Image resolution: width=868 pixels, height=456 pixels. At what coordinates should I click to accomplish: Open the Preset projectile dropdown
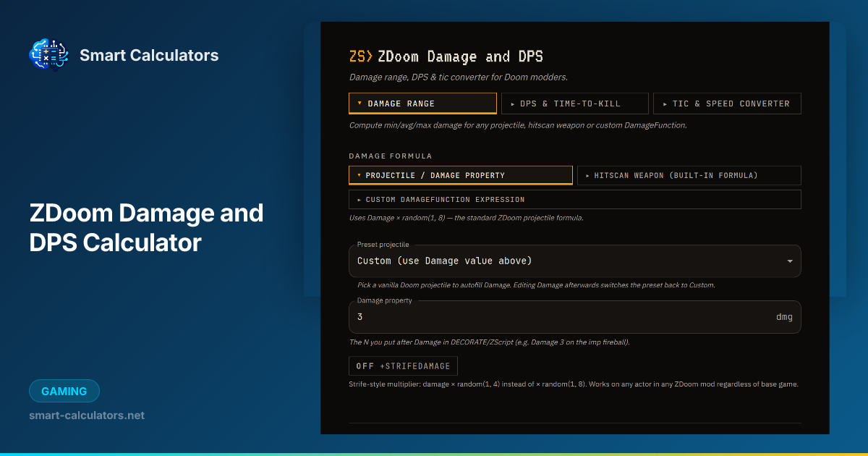tap(575, 261)
